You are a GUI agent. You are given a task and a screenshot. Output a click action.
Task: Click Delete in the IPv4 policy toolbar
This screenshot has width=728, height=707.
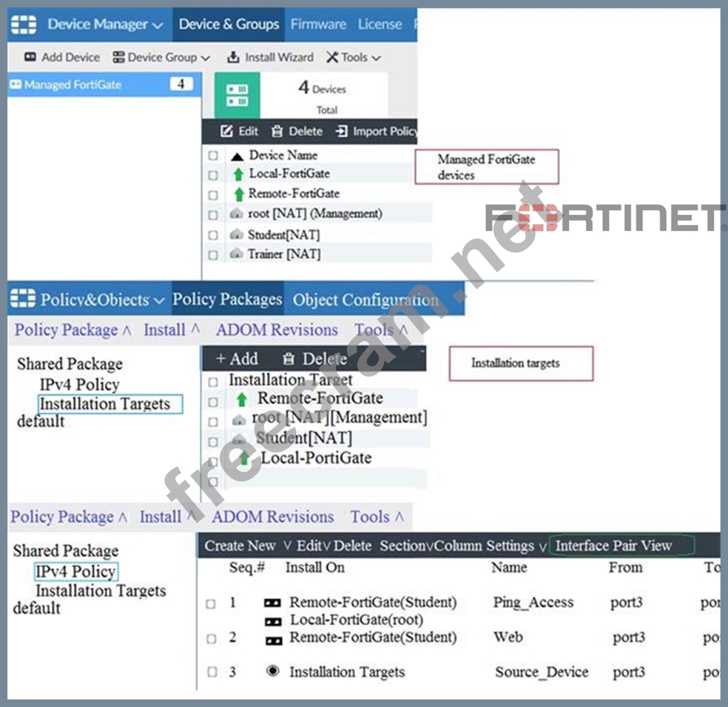352,546
